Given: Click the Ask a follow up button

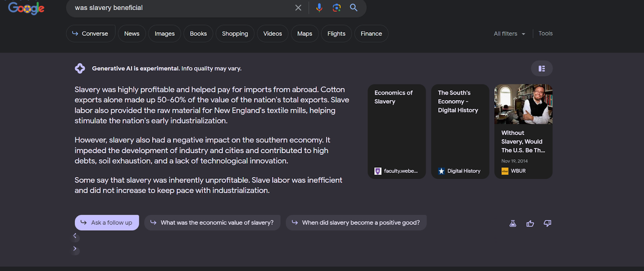Looking at the screenshot, I should tap(107, 223).
